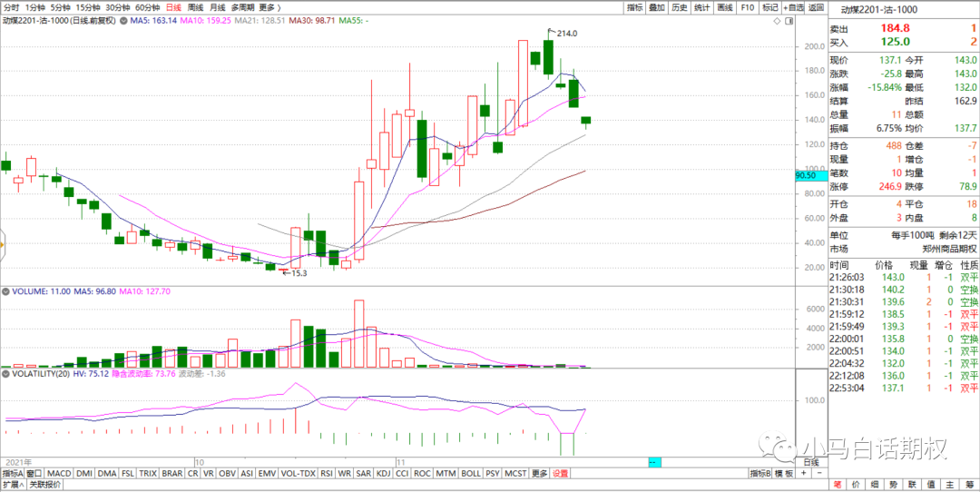980x492 pixels.
Task: Select the MACD indicator tab
Action: (x=59, y=474)
